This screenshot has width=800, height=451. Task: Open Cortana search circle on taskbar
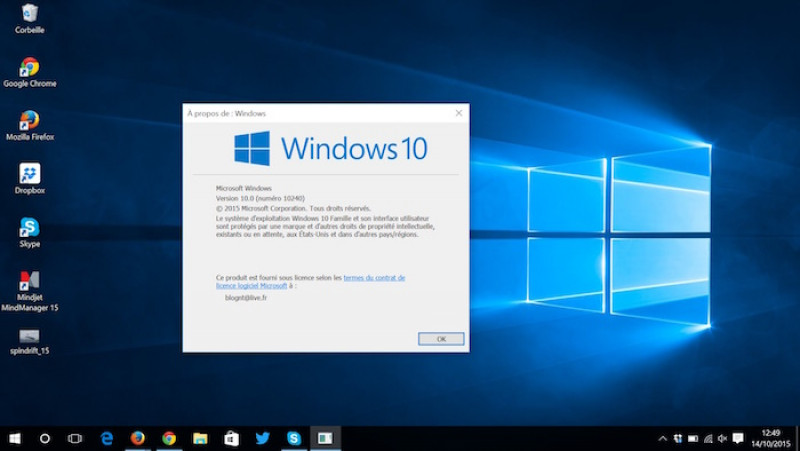pos(45,438)
